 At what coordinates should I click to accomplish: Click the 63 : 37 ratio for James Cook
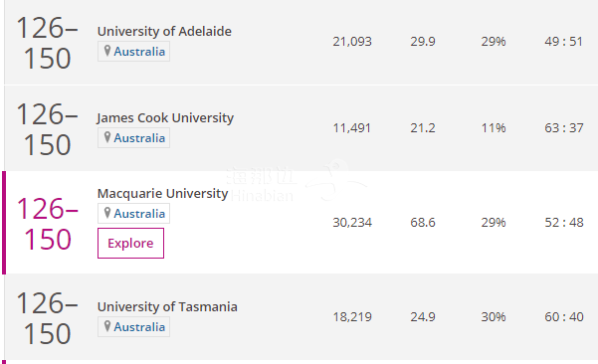click(564, 127)
